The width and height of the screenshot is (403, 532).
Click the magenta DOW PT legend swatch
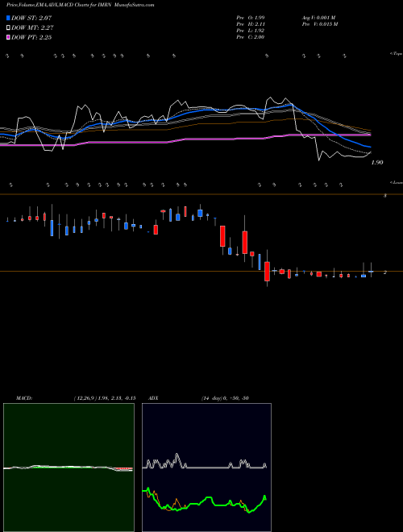pyautogui.click(x=8, y=37)
